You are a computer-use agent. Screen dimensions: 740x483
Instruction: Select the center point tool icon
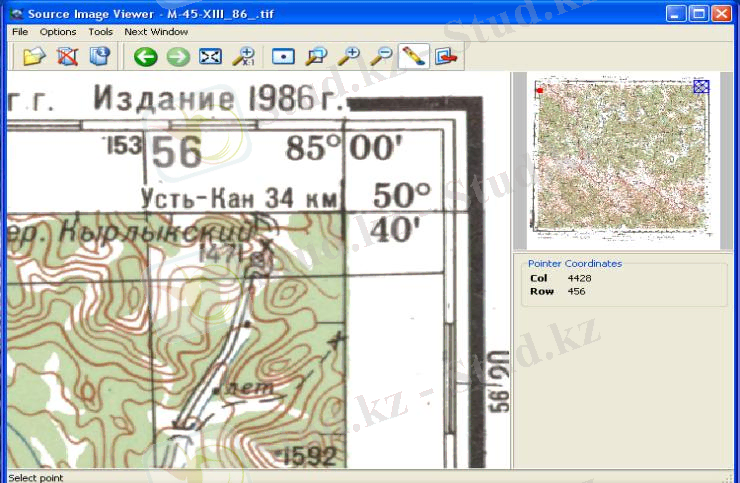point(284,56)
